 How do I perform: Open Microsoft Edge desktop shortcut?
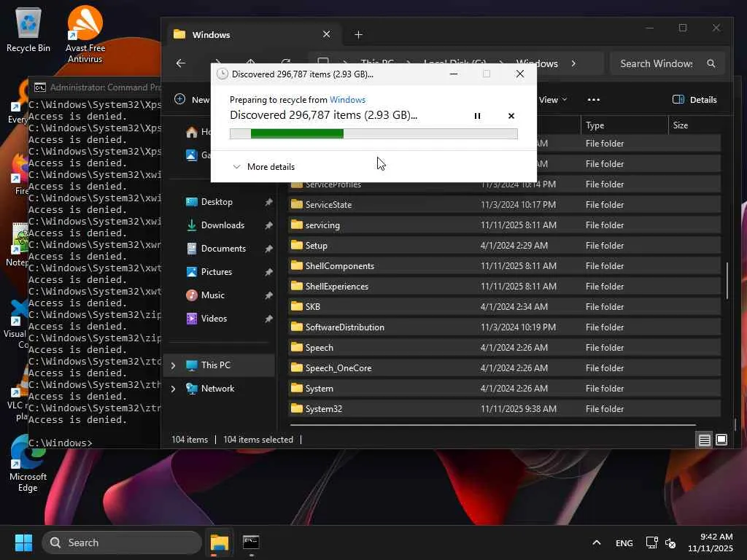(x=28, y=464)
